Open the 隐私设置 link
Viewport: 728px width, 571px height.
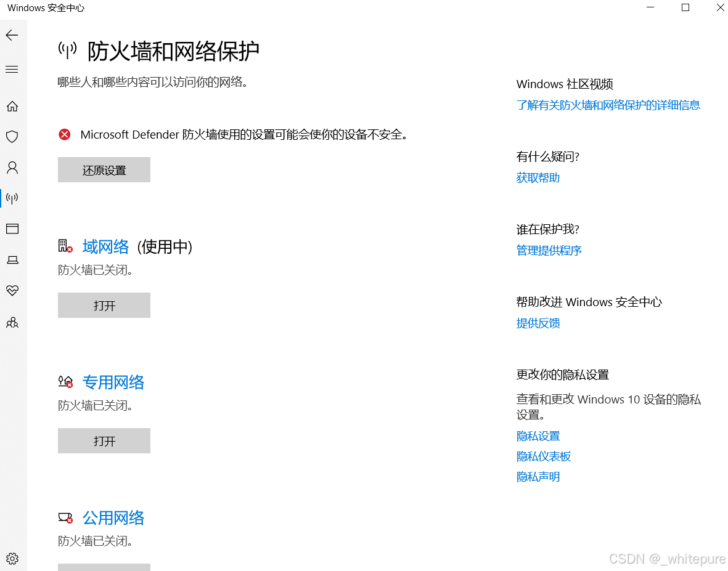(x=538, y=436)
